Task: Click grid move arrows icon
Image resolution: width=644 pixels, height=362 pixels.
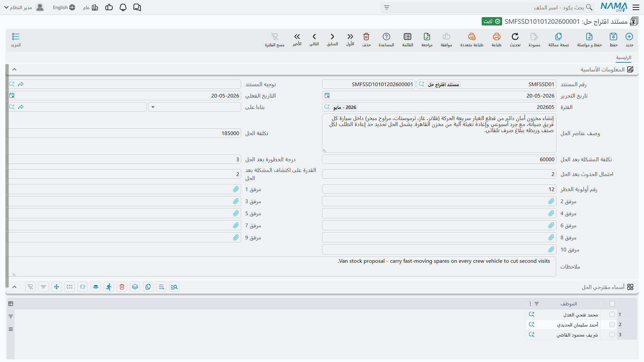Action: [x=57, y=287]
